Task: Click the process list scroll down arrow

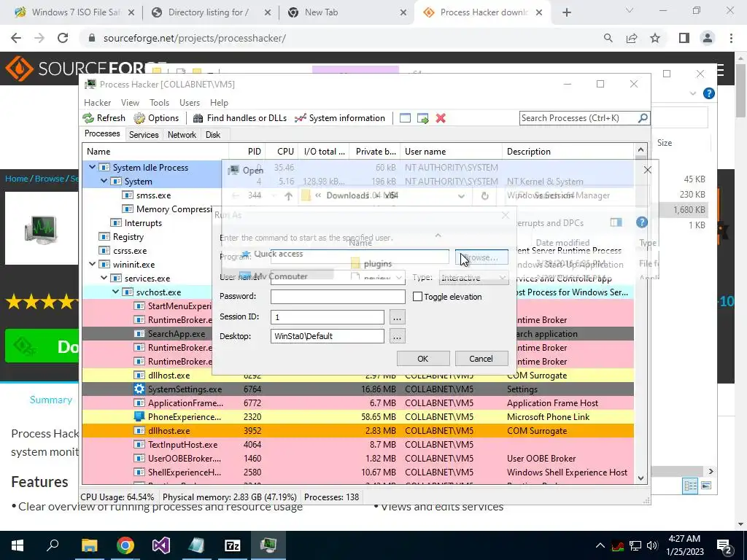Action: (640, 478)
